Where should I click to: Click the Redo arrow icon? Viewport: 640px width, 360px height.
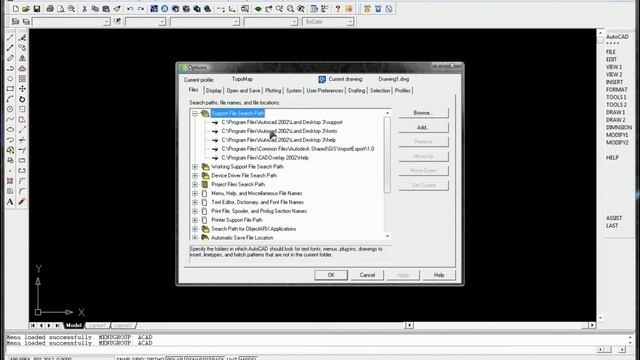click(x=140, y=9)
